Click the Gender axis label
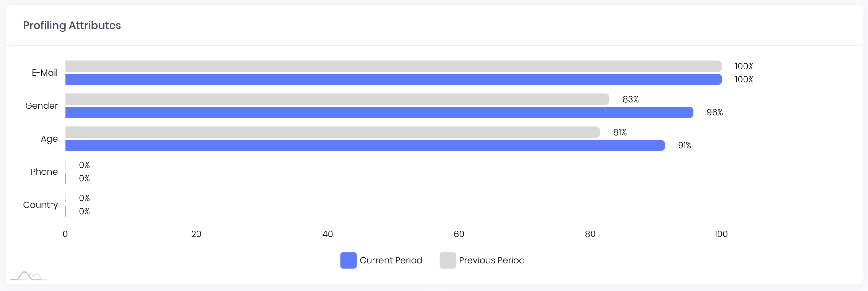Viewport: 868px width, 291px height. 41,106
